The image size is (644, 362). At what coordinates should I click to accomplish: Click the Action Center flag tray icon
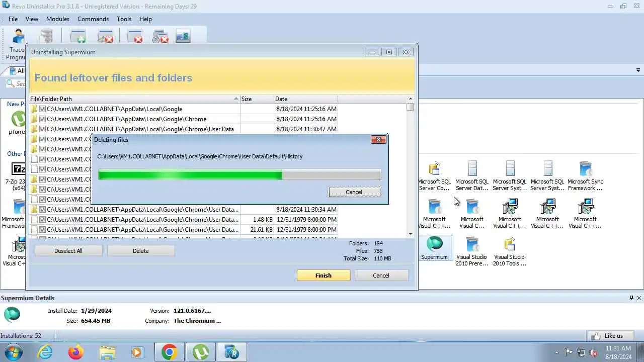pos(569,352)
